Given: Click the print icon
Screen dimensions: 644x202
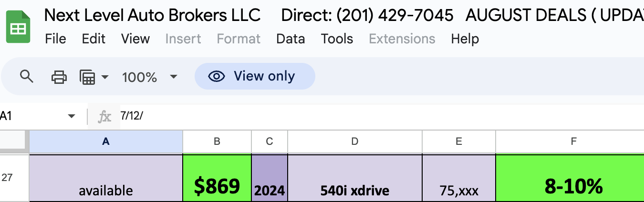Looking at the screenshot, I should pos(59,76).
